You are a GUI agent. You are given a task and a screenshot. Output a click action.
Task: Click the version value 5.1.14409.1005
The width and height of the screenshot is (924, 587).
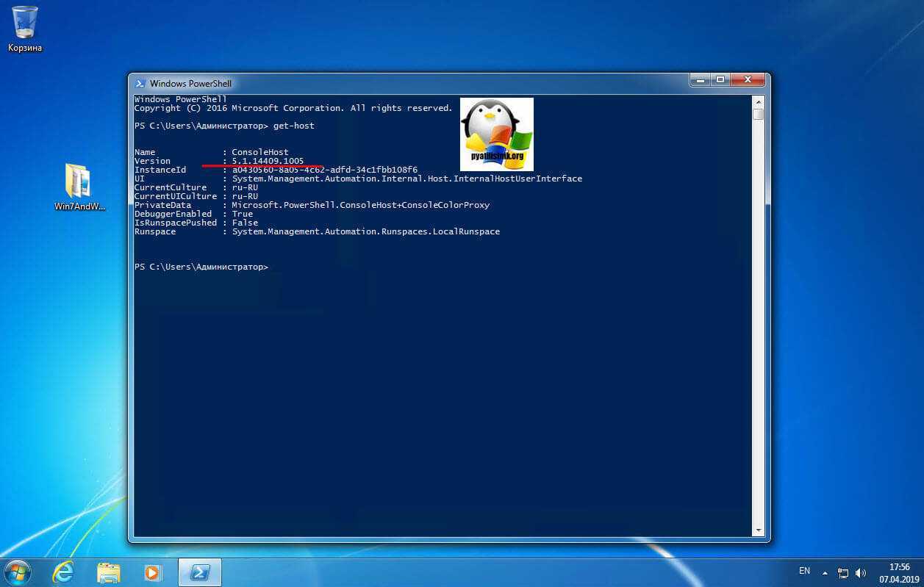(x=268, y=161)
